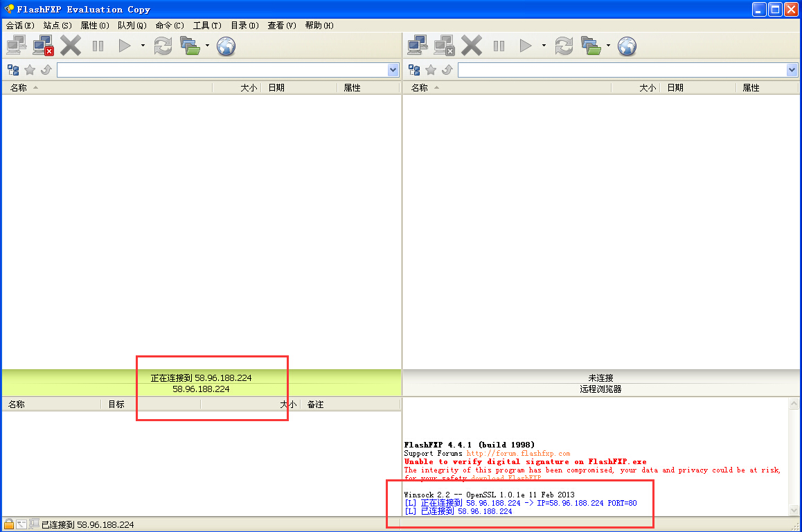Open the right pane folder dropdown arrow
The height and width of the screenshot is (532, 802).
click(x=608, y=46)
